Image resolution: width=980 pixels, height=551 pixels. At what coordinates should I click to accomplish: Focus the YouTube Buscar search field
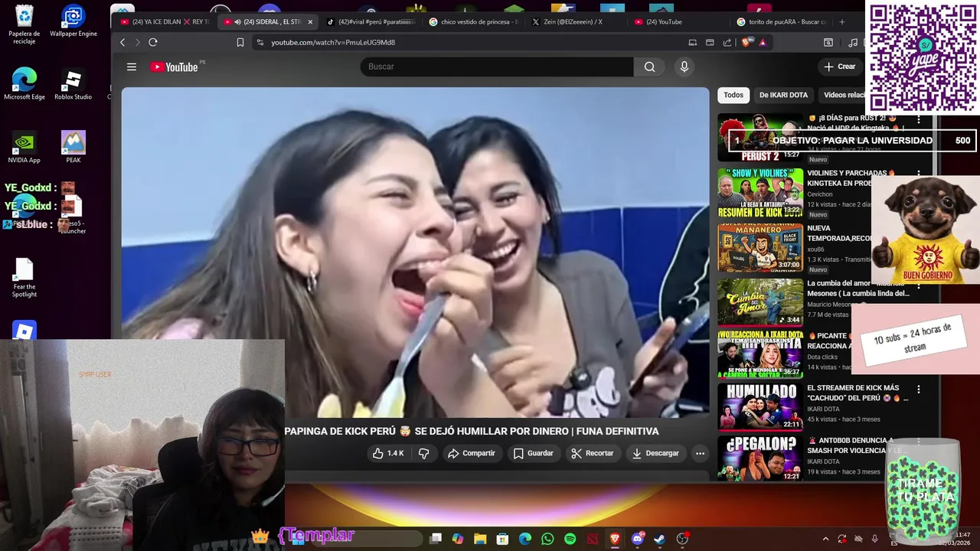pos(497,67)
